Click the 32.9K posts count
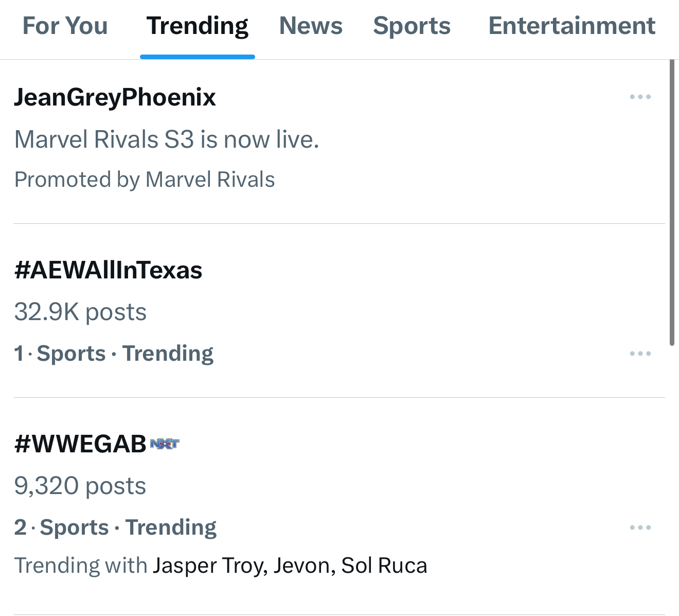This screenshot has height=616, width=679. pos(80,312)
